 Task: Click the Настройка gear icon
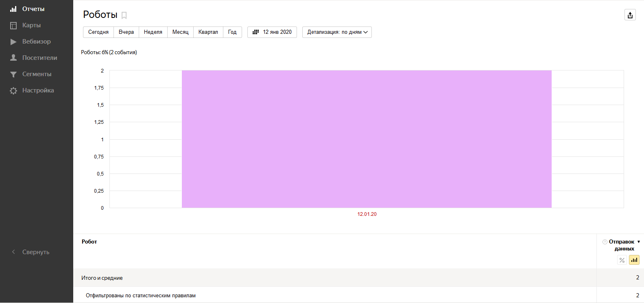click(x=13, y=90)
